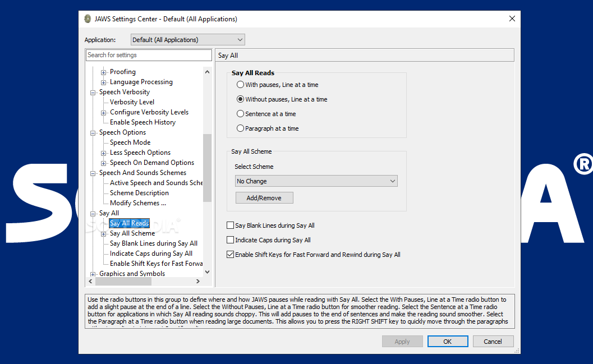Click the Apply button

(x=402, y=342)
